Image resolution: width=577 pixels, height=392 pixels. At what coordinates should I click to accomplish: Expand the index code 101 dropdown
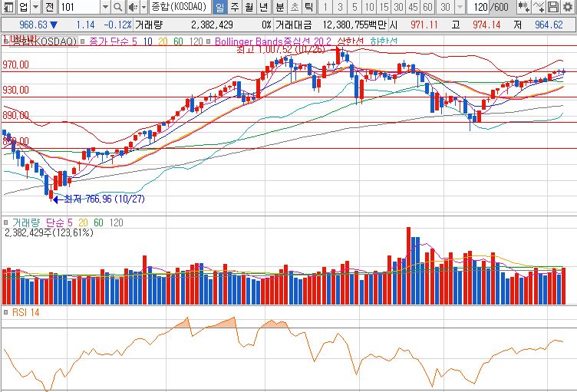105,7
